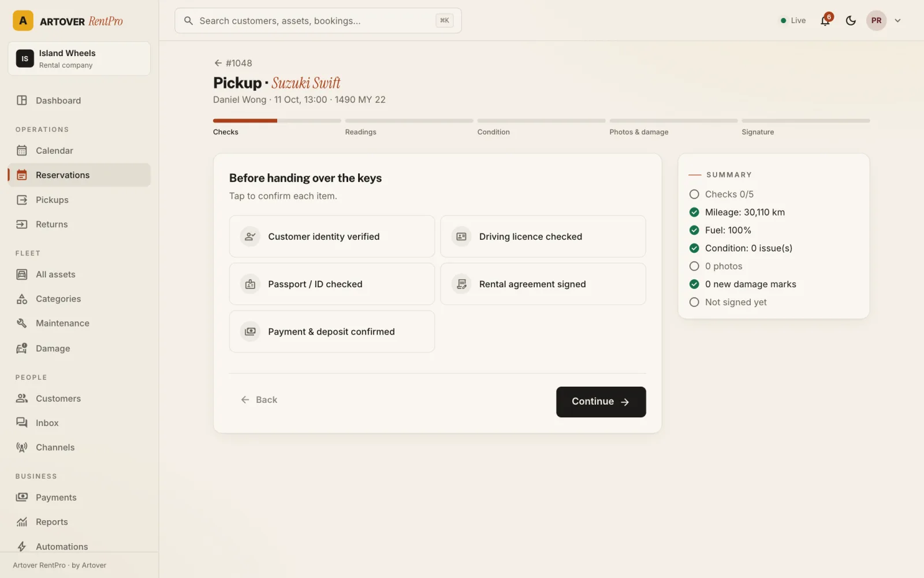Go to Returns in sidebar

pos(79,224)
